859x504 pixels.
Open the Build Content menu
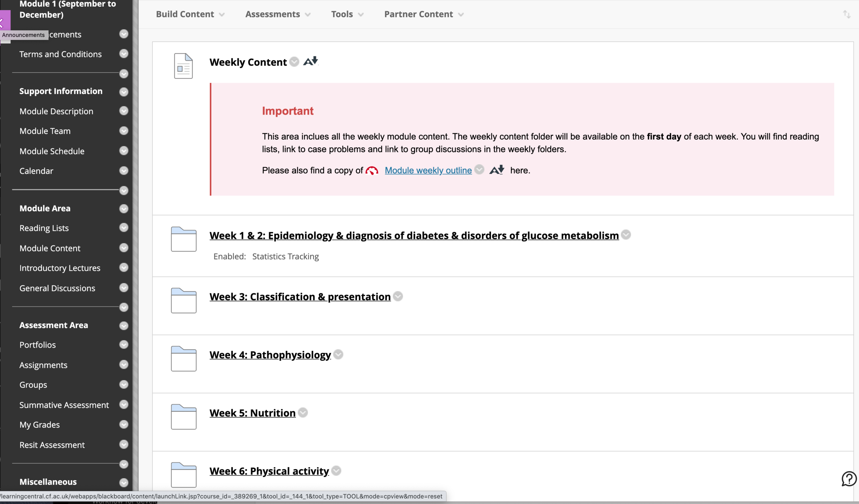coord(190,14)
